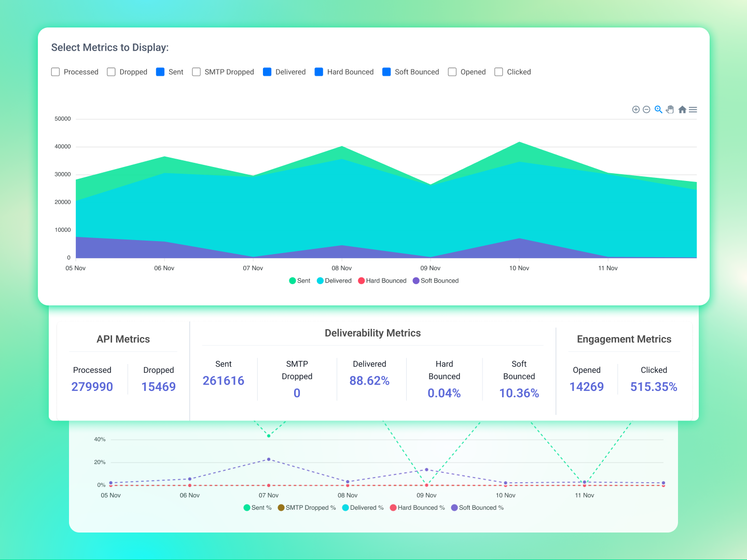Viewport: 747px width, 560px height.
Task: Enable the Opened metric checkbox
Action: point(452,72)
